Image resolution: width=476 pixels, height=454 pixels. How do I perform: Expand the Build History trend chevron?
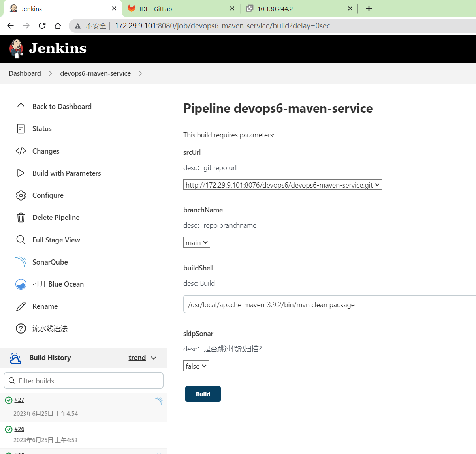(x=154, y=358)
